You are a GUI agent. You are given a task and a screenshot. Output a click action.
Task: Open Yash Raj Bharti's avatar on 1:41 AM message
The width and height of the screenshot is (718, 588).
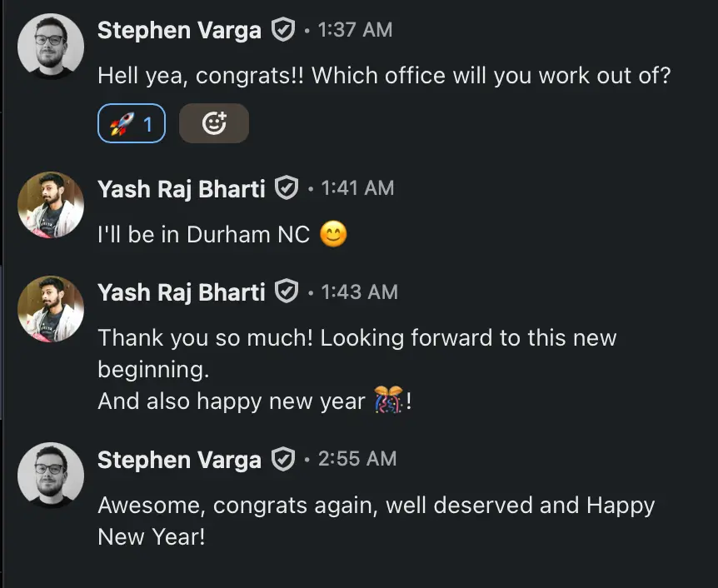click(51, 205)
